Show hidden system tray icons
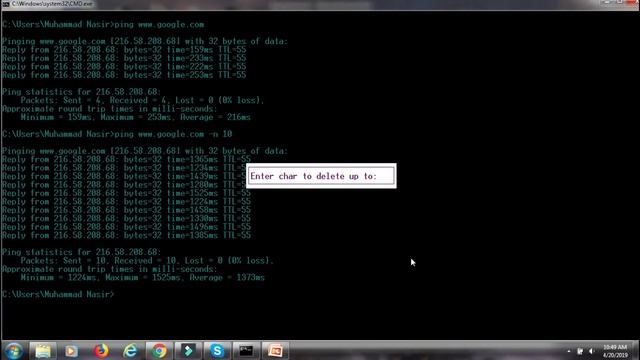This screenshot has width=640, height=360. coord(569,351)
